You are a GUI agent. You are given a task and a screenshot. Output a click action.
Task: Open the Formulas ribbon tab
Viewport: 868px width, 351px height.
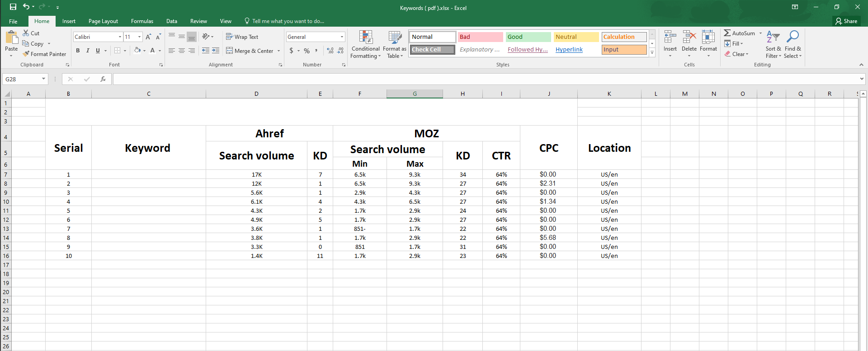coord(142,21)
